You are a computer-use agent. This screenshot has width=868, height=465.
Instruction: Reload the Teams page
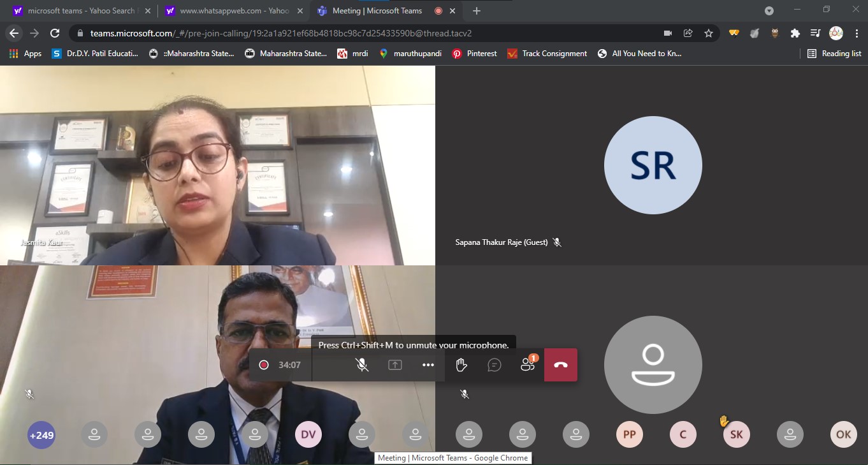point(55,33)
